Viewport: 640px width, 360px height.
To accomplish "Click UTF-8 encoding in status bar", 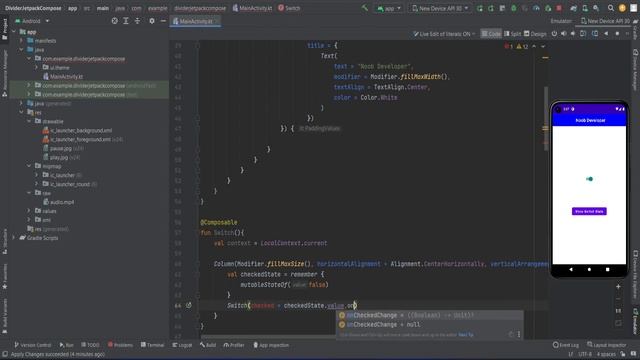I will (x=585, y=354).
